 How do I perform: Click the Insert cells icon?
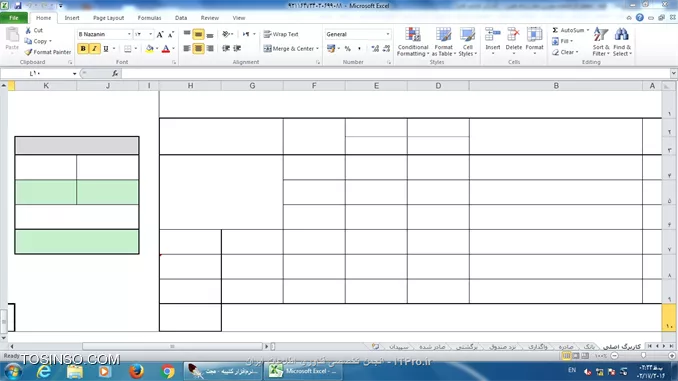pyautogui.click(x=493, y=35)
